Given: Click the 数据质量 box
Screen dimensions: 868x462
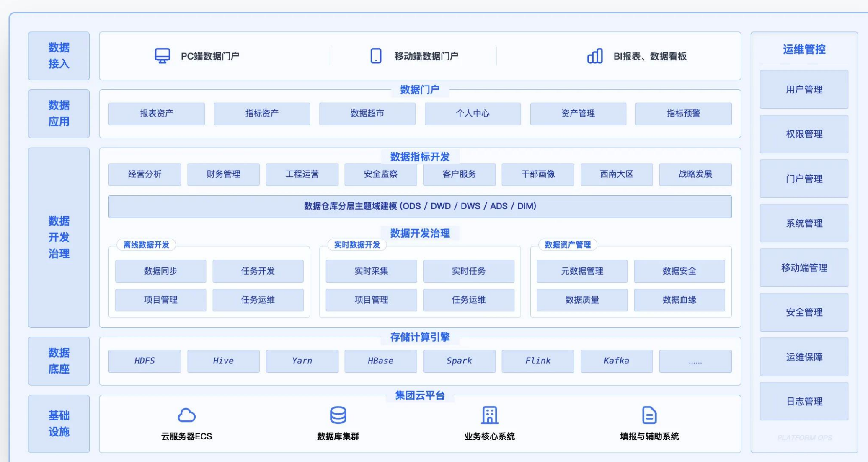Looking at the screenshot, I should [582, 300].
